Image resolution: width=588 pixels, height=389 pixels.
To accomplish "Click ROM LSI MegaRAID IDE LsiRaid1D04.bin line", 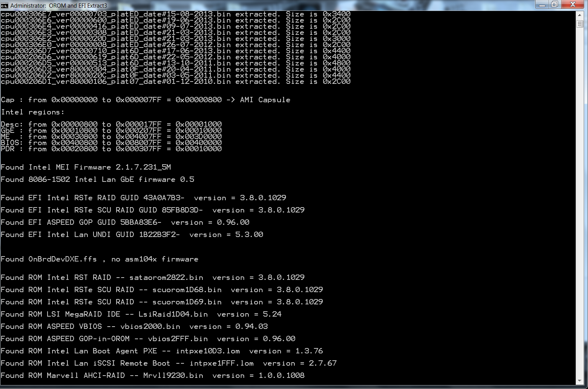I will [141, 314].
